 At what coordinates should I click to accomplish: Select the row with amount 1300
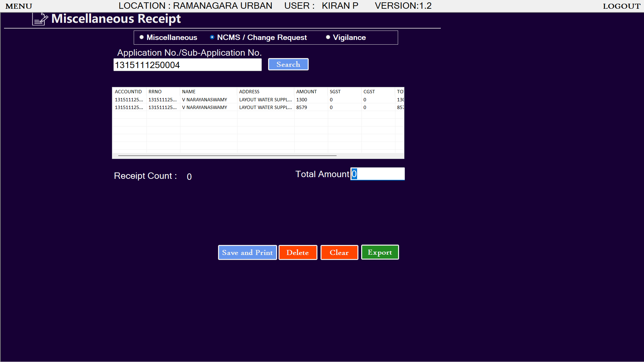pyautogui.click(x=258, y=100)
